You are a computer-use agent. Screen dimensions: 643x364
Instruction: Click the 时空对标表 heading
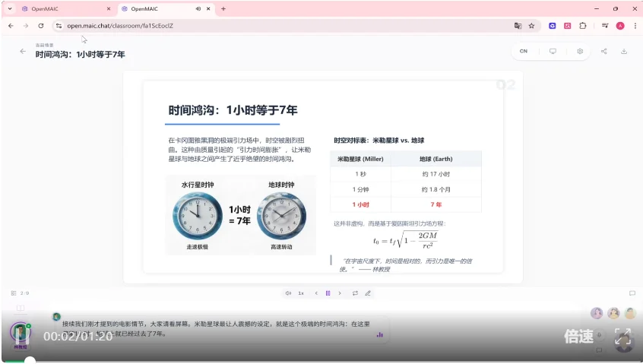379,140
